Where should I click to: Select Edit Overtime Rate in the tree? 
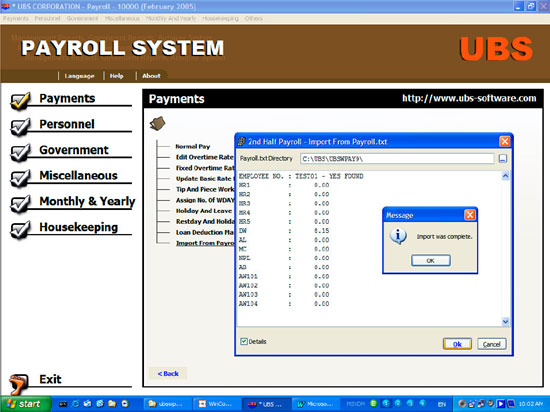[205, 157]
